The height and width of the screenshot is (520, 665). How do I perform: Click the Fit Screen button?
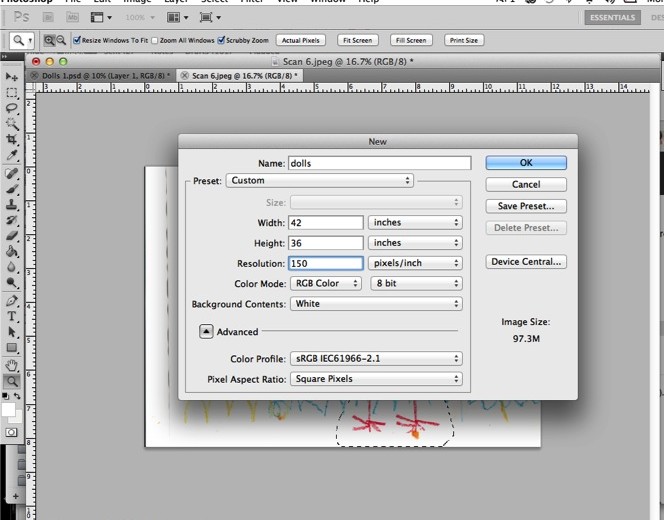(358, 40)
